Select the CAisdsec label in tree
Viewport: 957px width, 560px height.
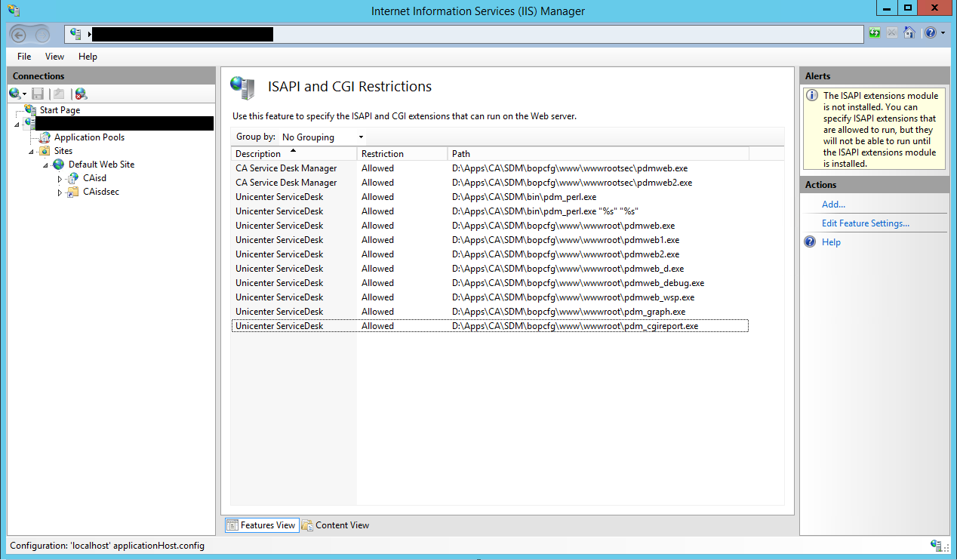pyautogui.click(x=100, y=192)
